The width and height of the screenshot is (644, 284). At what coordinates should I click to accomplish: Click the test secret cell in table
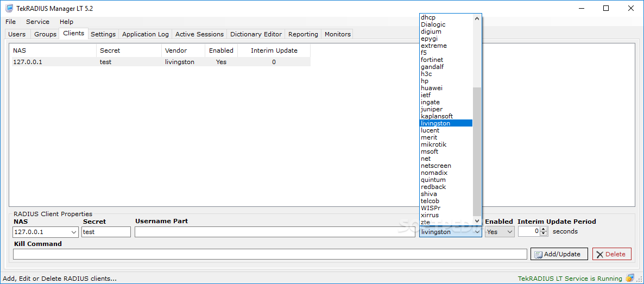pyautogui.click(x=105, y=62)
